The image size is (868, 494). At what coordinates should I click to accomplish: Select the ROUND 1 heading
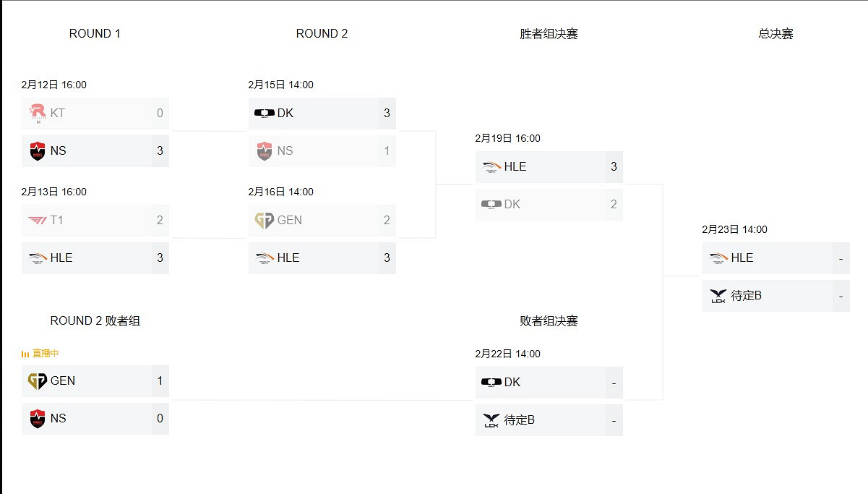tap(95, 34)
